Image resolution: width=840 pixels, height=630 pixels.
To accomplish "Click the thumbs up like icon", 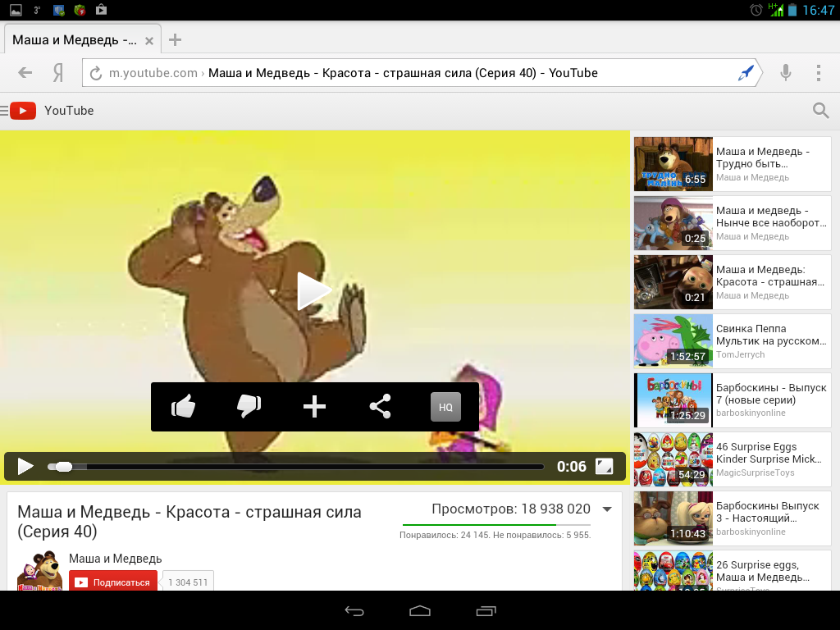I will coord(183,407).
